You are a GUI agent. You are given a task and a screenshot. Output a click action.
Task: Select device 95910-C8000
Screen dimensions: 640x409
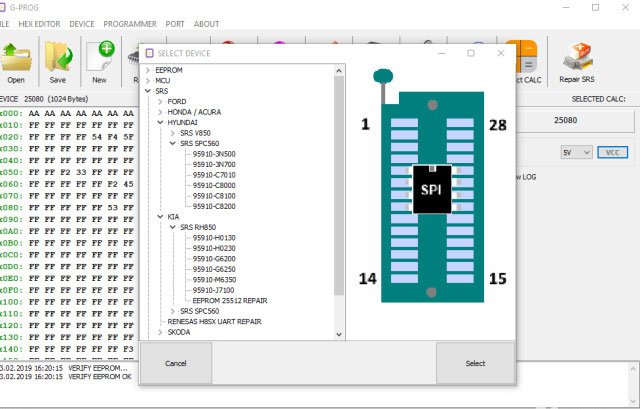[214, 185]
